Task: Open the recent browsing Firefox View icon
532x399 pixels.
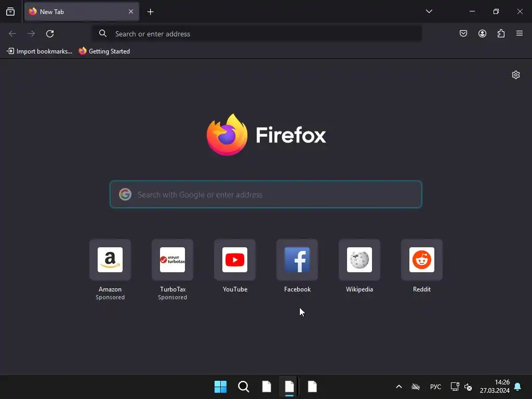Action: point(10,11)
